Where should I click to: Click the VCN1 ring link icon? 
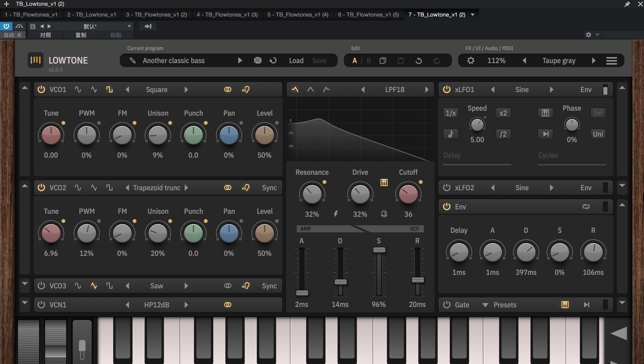click(x=228, y=305)
